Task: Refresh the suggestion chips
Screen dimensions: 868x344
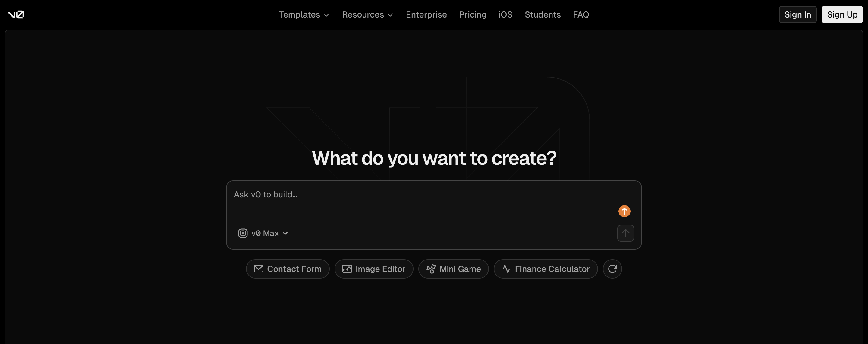Action: point(612,269)
